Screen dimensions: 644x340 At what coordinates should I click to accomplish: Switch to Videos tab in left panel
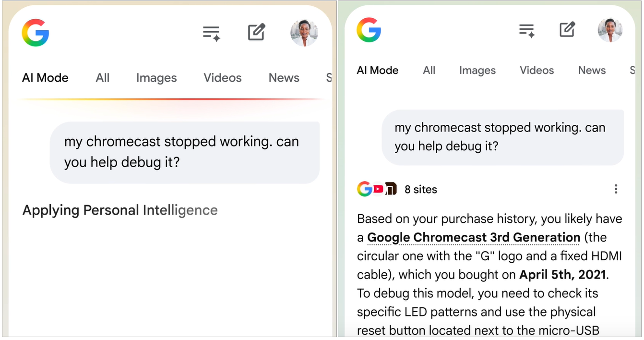pos(223,78)
